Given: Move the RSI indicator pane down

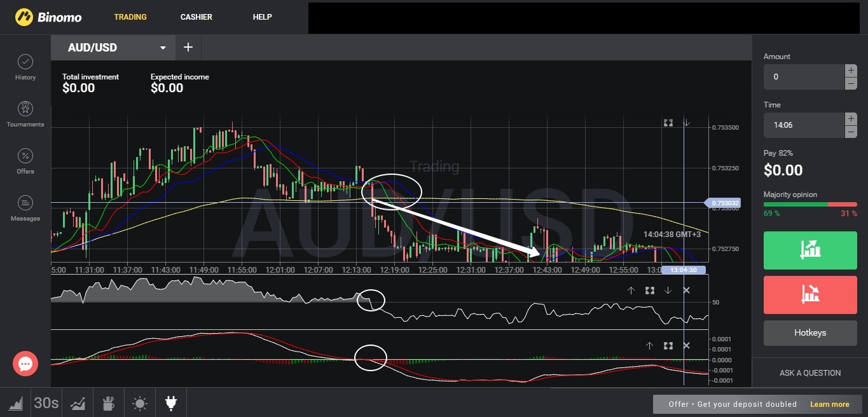Looking at the screenshot, I should coord(668,291).
